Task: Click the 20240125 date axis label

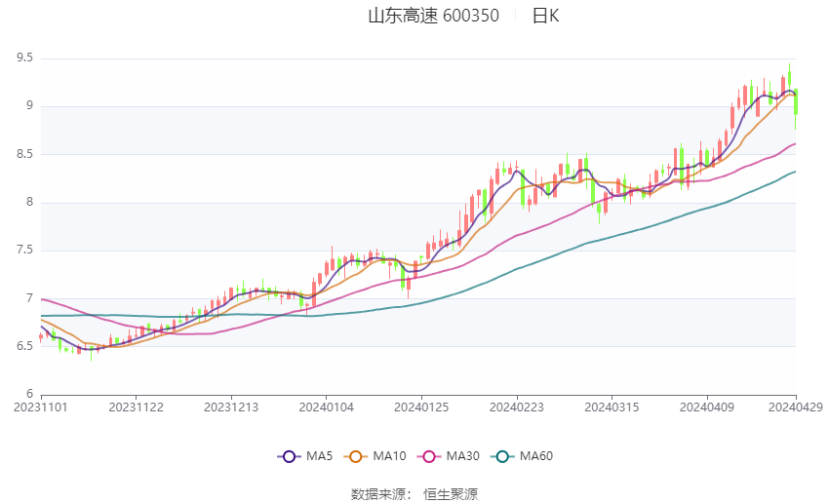Action: tap(421, 407)
